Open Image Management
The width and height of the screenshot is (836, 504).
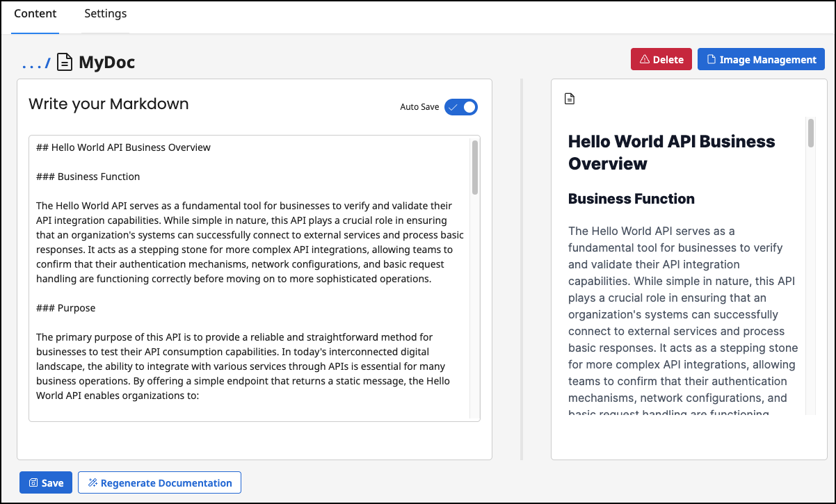pyautogui.click(x=761, y=59)
